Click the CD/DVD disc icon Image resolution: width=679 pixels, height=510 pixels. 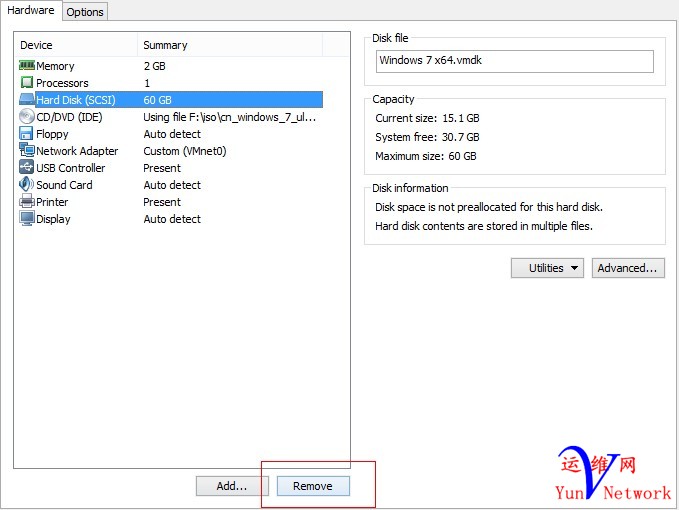26,116
